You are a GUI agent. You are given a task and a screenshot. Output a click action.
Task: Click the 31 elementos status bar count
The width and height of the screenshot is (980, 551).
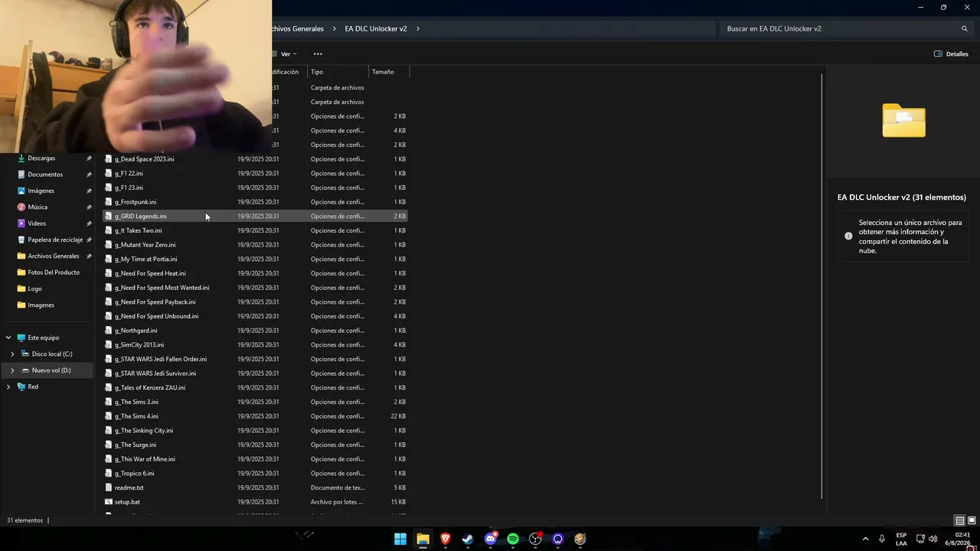point(24,520)
